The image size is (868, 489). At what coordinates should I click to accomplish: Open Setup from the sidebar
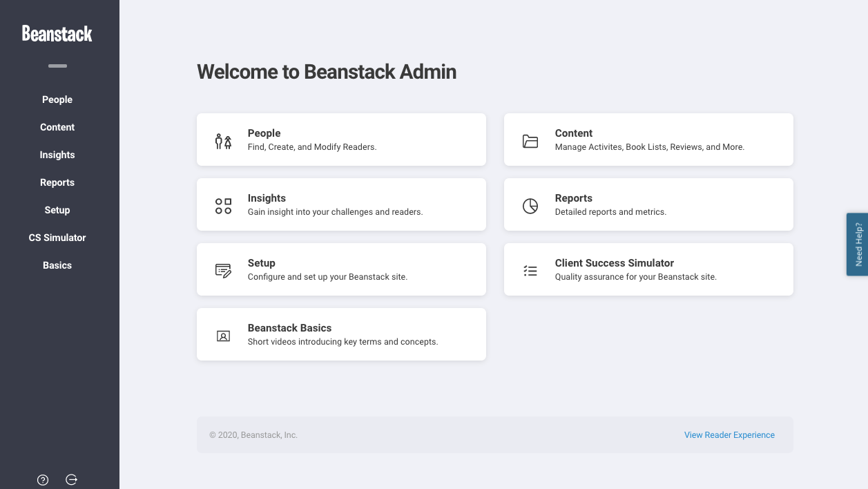(57, 210)
